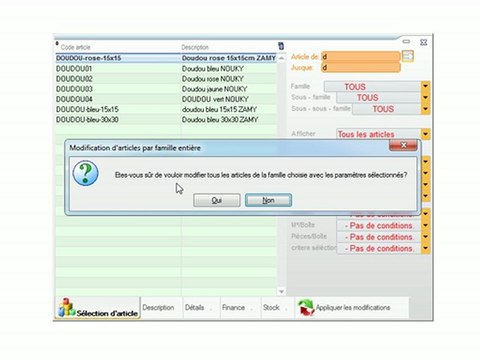Confirm the modification with the Oui button

pyautogui.click(x=217, y=200)
